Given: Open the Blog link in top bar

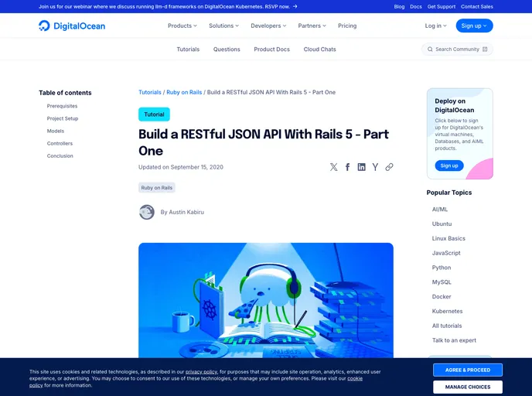Looking at the screenshot, I should pyautogui.click(x=399, y=6).
